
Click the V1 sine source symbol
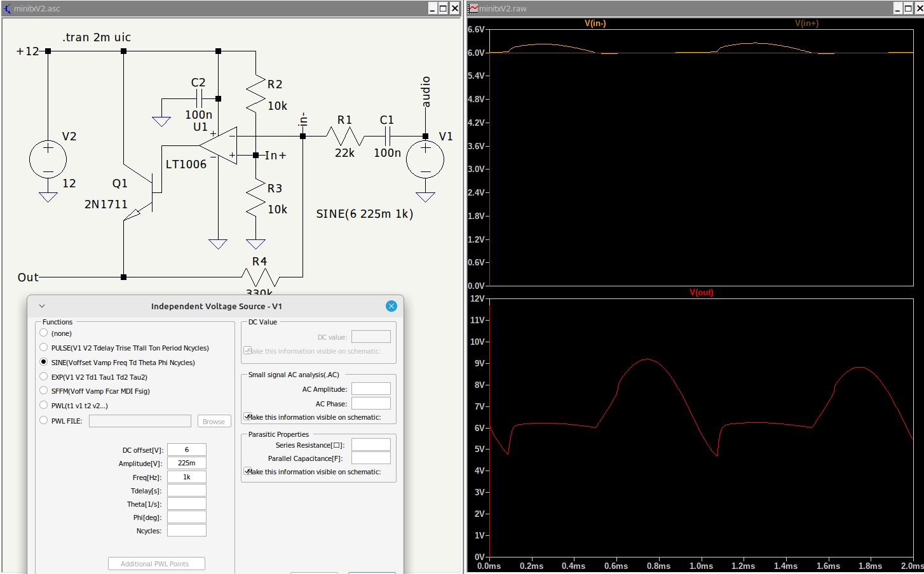click(x=425, y=159)
